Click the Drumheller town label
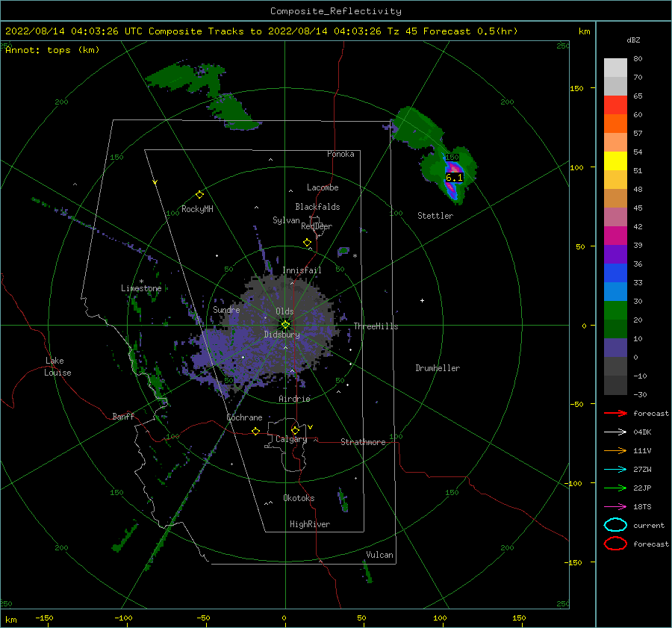 [438, 368]
